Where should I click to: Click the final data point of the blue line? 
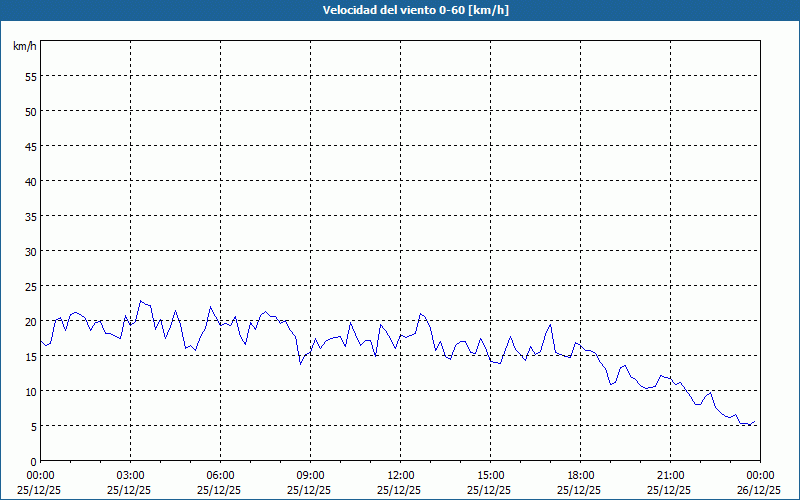(x=756, y=421)
